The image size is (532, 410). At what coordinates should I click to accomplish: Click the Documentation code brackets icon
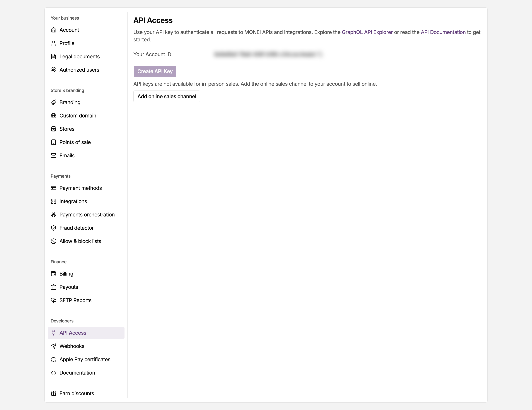pos(54,373)
